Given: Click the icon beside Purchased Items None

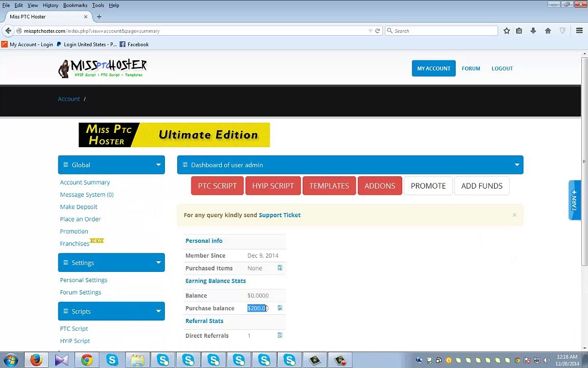Looking at the screenshot, I should [x=280, y=268].
